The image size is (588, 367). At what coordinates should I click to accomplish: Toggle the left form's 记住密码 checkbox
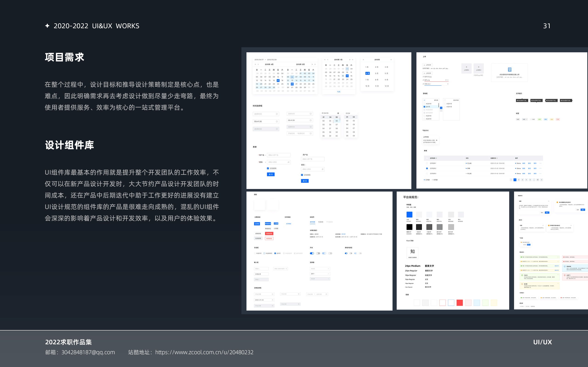pos(268,168)
